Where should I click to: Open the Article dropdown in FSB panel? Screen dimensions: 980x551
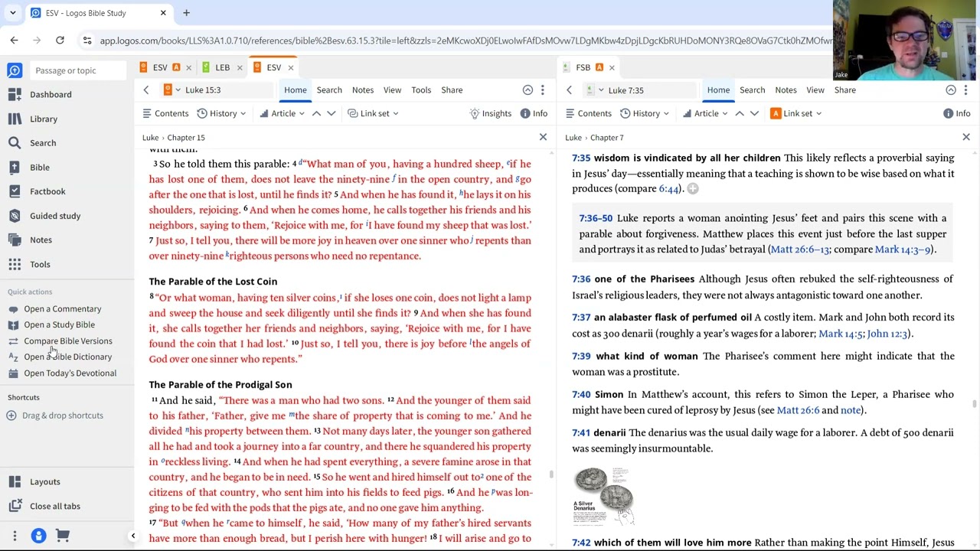pos(705,113)
